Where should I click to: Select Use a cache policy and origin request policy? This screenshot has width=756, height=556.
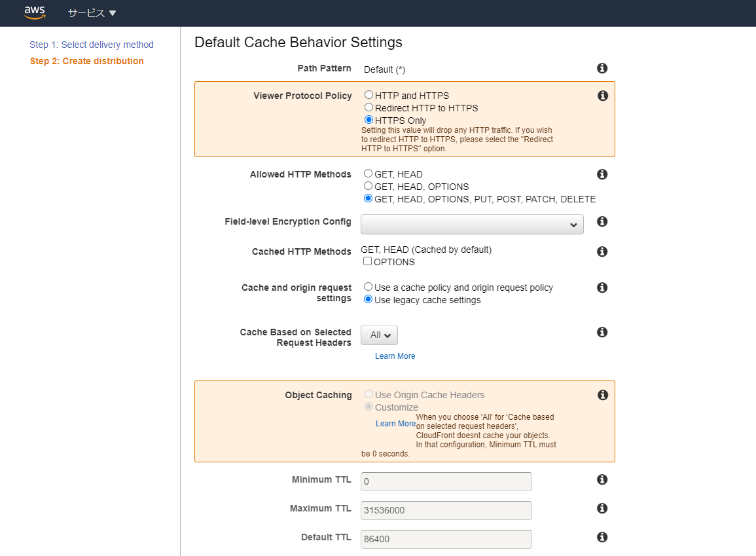click(368, 287)
